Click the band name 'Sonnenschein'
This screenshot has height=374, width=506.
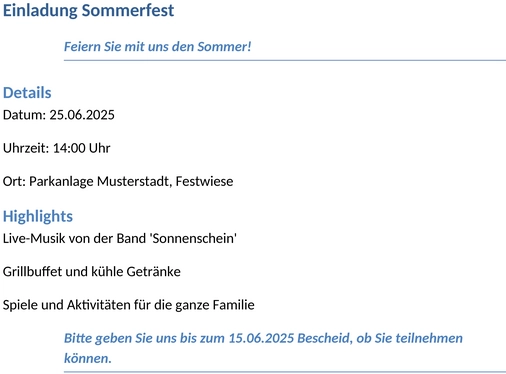[193, 239]
